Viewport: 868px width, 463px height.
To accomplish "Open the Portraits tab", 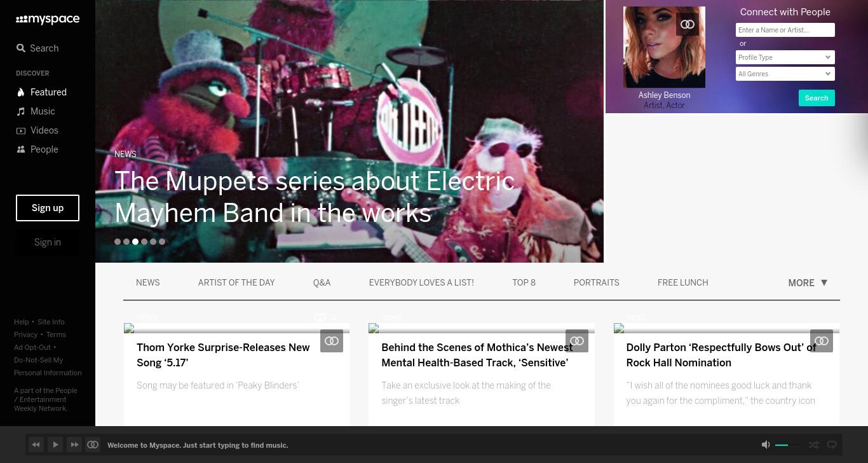I will point(596,282).
